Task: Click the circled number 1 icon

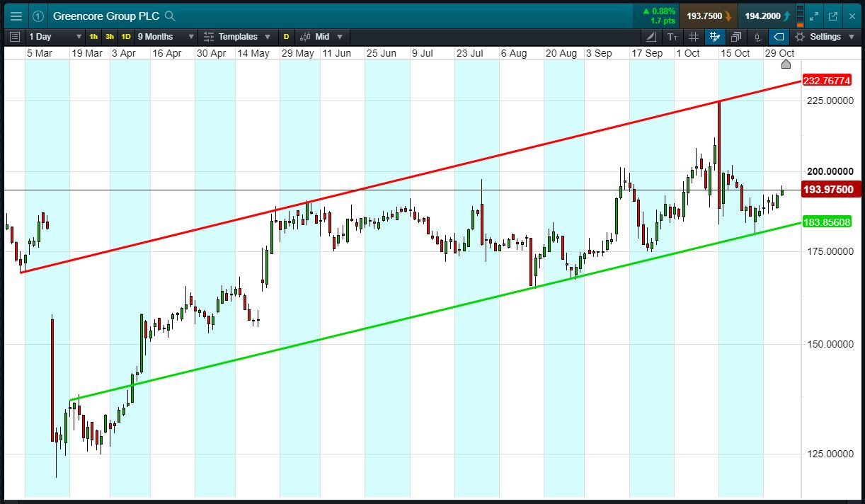Action: tap(38, 16)
